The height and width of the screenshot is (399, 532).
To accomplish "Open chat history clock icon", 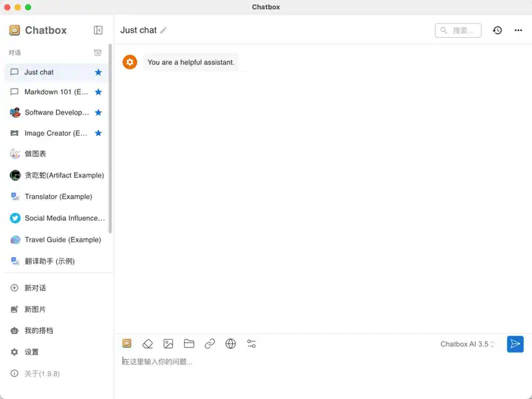I will point(497,30).
